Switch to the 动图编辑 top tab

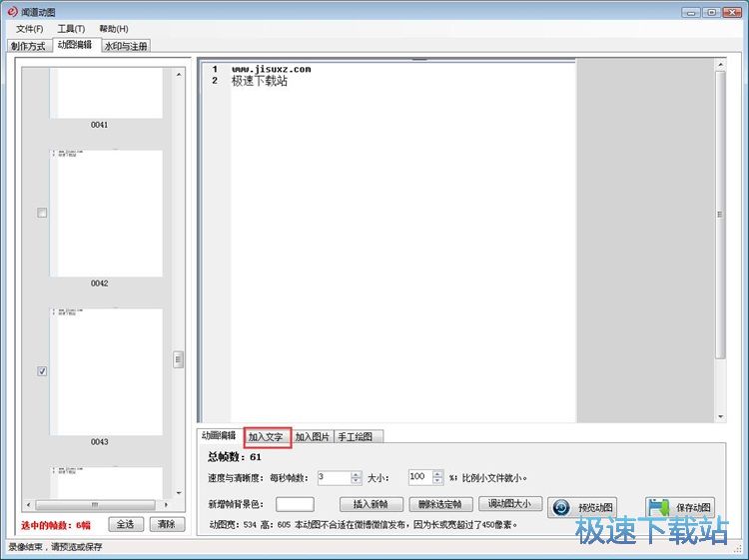(75, 45)
